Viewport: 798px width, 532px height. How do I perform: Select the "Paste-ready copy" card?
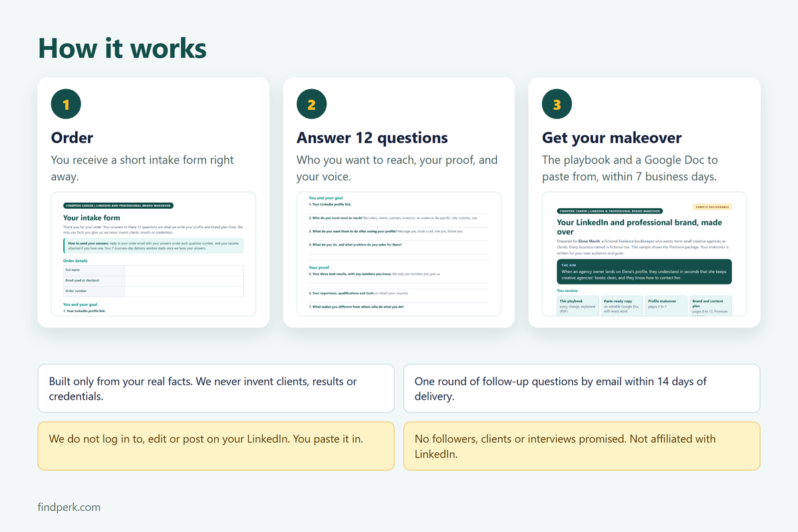click(x=622, y=306)
